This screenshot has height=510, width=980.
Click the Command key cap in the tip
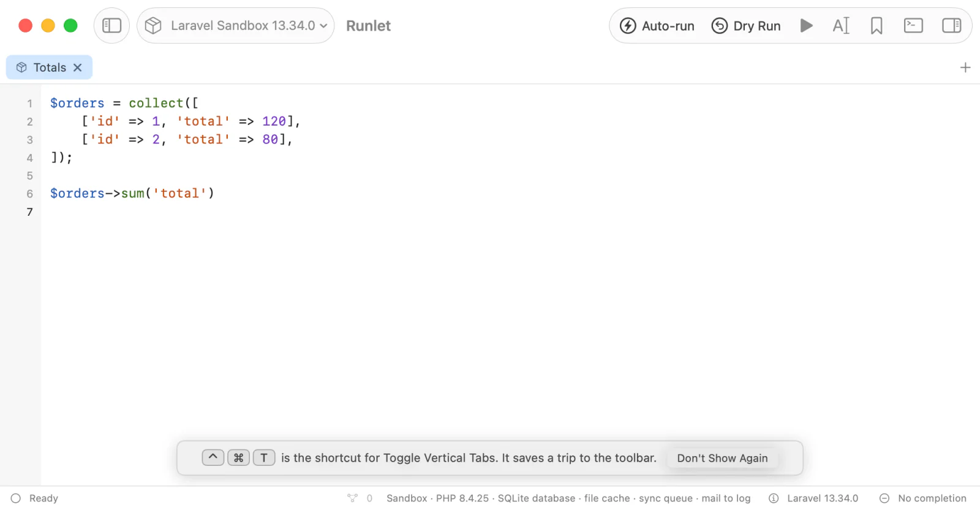pyautogui.click(x=239, y=458)
